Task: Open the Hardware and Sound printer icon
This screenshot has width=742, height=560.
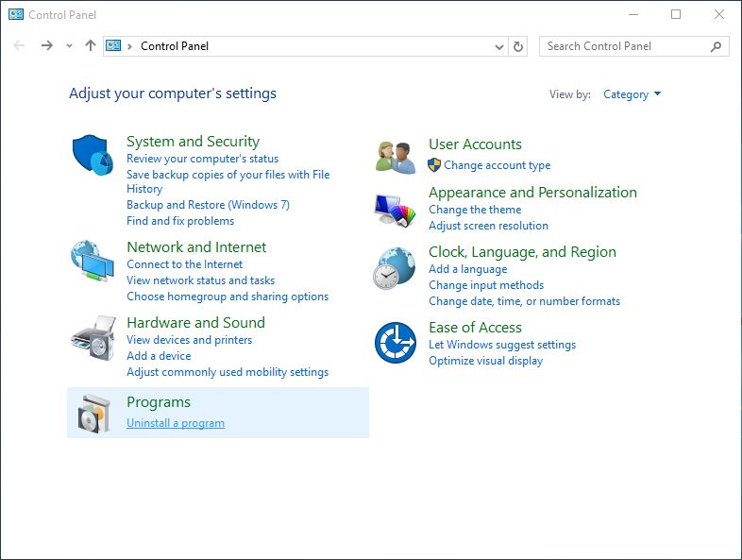Action: (x=93, y=338)
